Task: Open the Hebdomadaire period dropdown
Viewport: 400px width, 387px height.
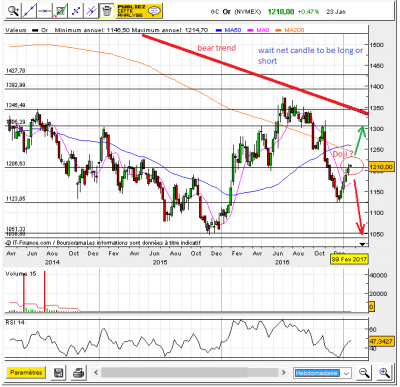Action: pos(323,373)
